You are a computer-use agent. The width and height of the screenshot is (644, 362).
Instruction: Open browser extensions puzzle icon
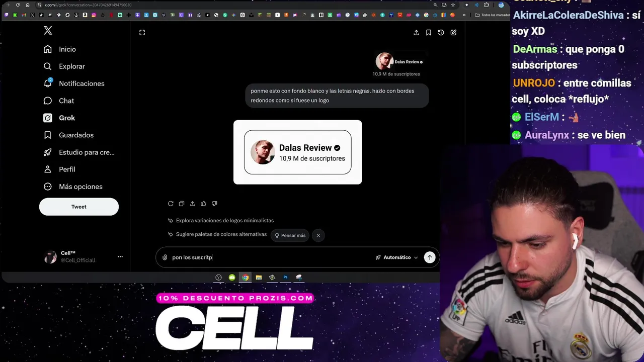point(487,5)
